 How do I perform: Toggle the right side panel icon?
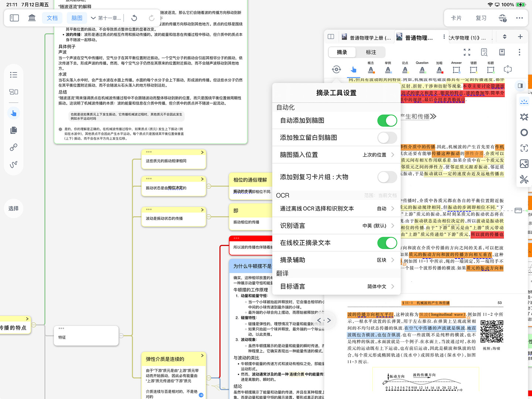520,86
